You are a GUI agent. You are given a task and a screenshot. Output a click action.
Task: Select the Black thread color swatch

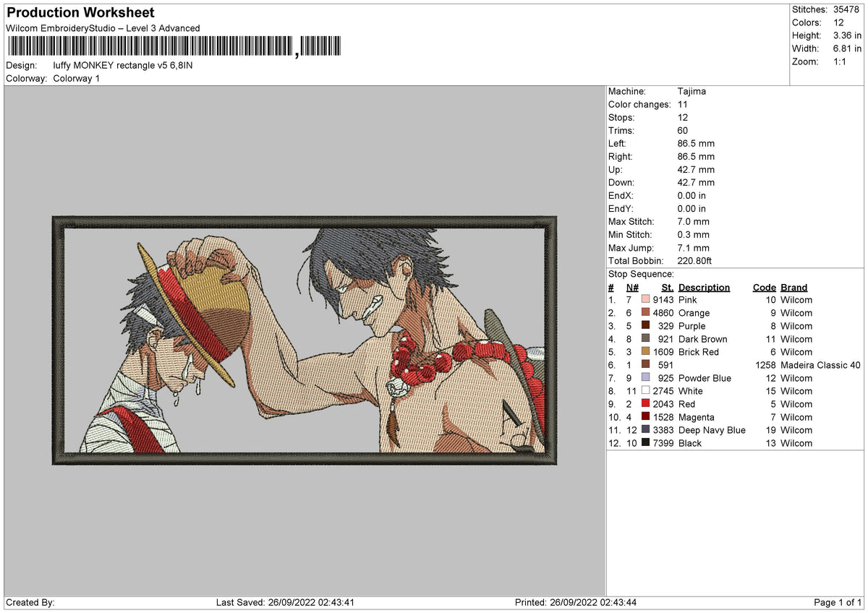coord(645,443)
